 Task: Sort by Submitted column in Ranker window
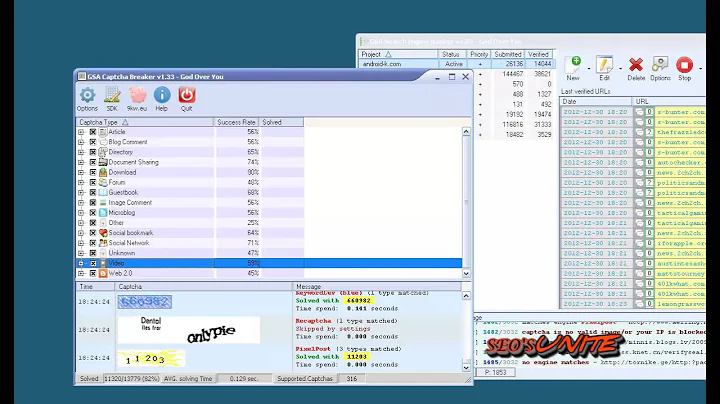click(x=507, y=54)
